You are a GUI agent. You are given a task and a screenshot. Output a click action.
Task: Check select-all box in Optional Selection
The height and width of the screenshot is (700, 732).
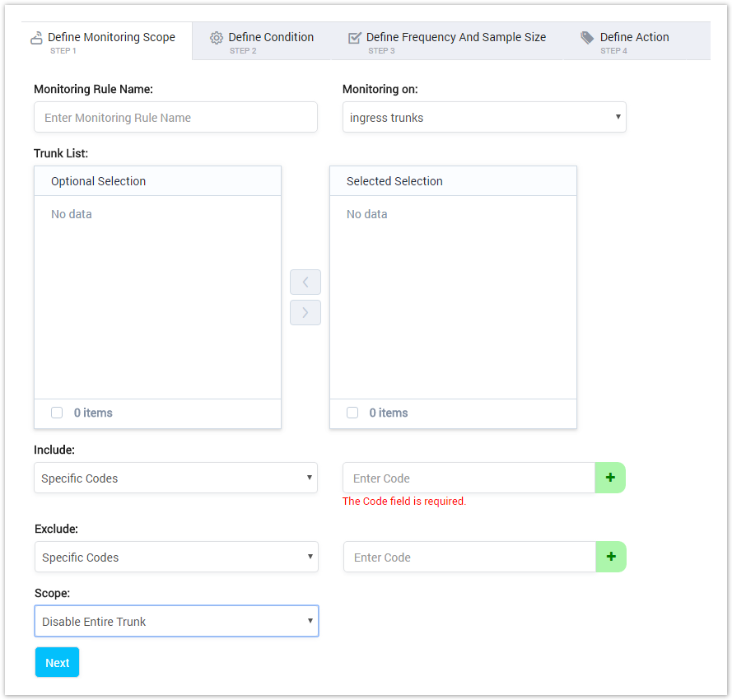coord(57,413)
